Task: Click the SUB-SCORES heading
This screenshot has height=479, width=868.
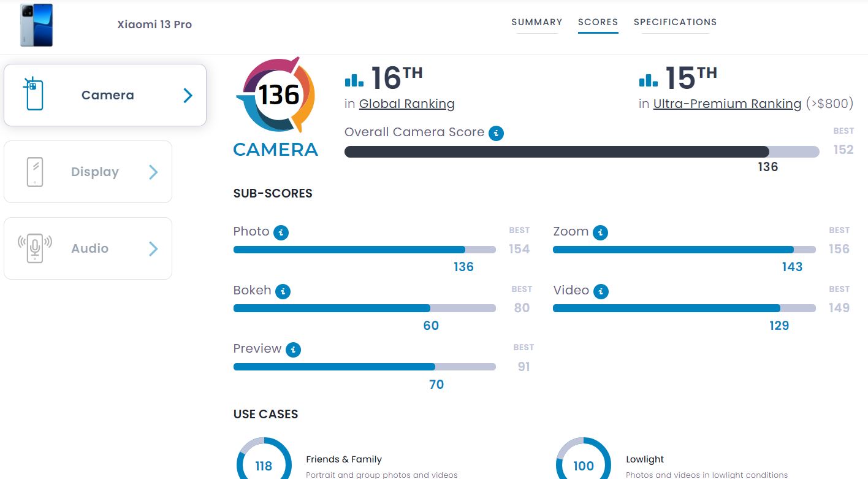Action: point(273,193)
